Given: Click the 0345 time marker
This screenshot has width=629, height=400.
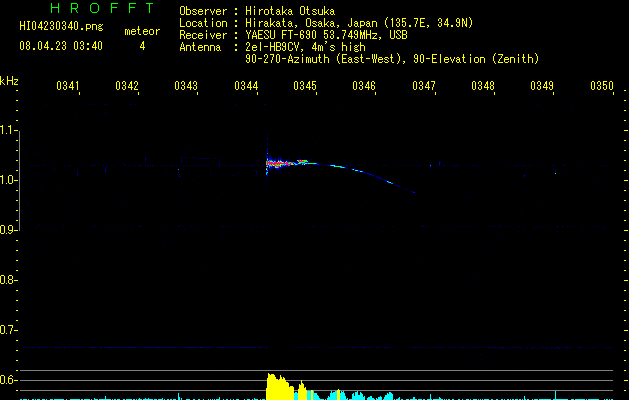Looking at the screenshot, I should tap(305, 86).
